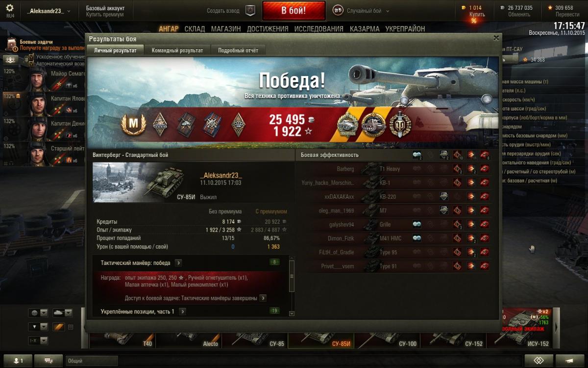The width and height of the screenshot is (588, 368).
Task: Click the missions list scrollbar
Action: (292, 285)
